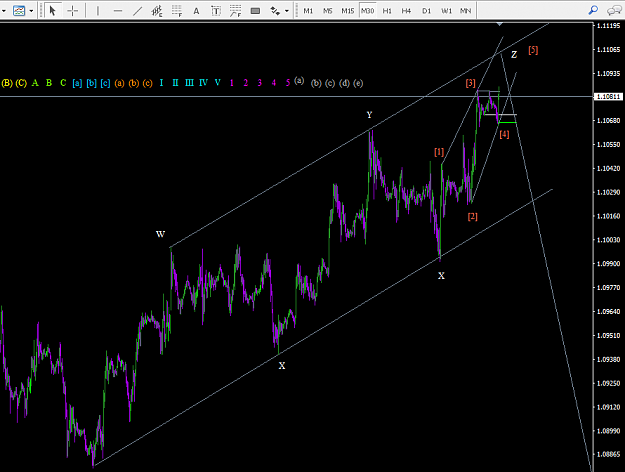
Task: Select the magenta 5 wave label
Action: (x=288, y=83)
